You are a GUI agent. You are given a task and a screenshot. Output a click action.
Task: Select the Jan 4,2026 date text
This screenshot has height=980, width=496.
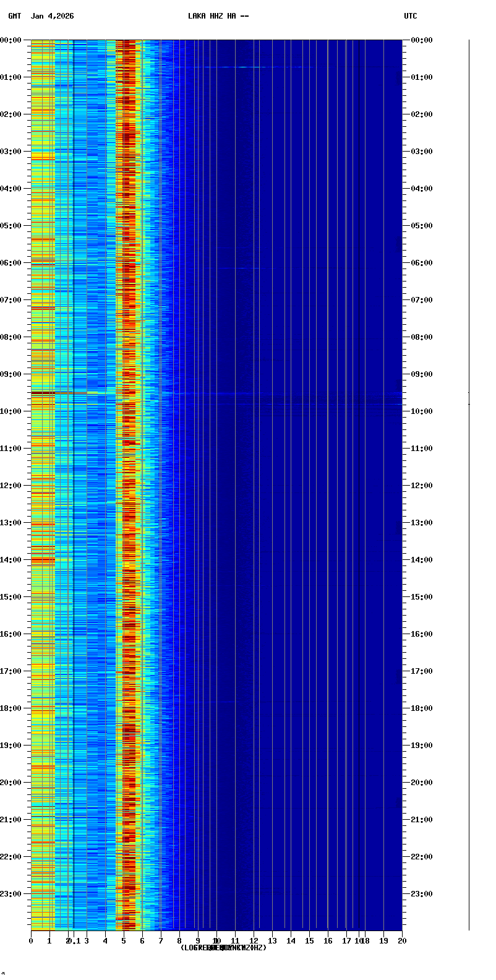click(x=52, y=16)
